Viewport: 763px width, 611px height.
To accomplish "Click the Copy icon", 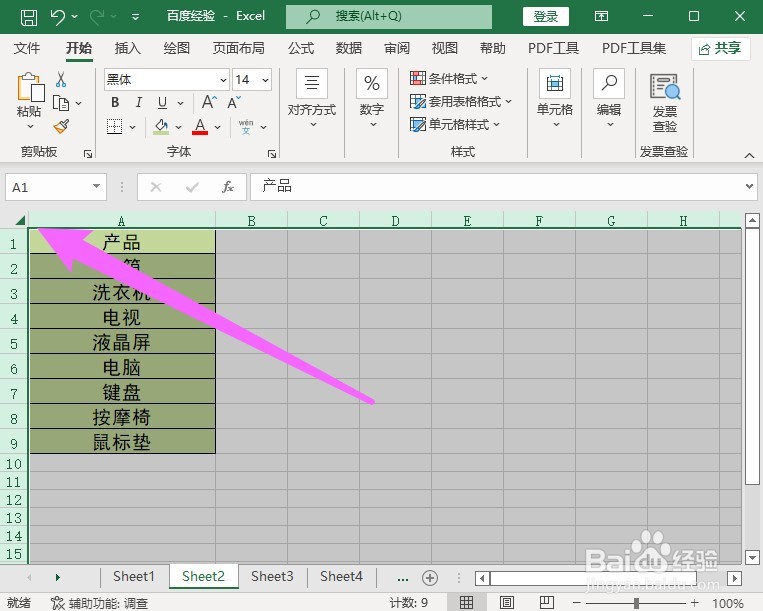I will (61, 103).
